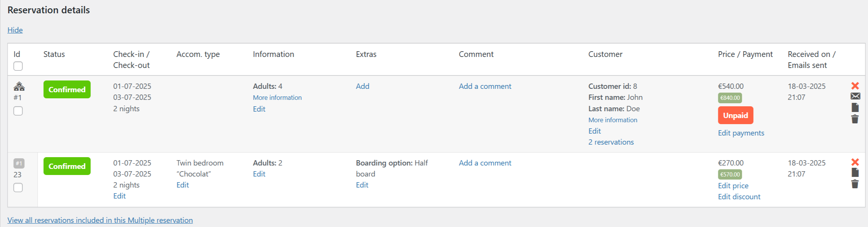868x227 pixels.
Task: Check the checkbox for reservation #1
Action: coord(18,110)
